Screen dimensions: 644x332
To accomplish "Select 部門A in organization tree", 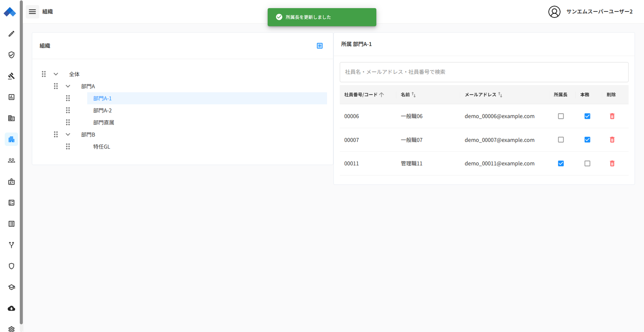I will (x=88, y=86).
